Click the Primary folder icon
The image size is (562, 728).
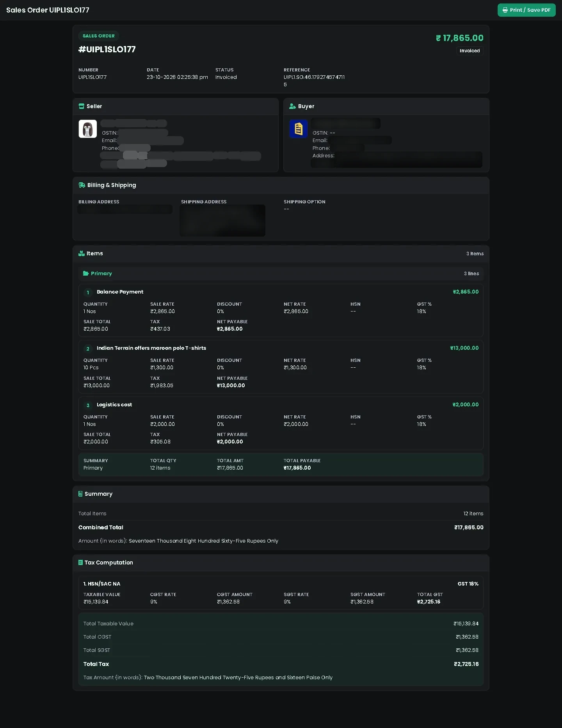tap(86, 273)
